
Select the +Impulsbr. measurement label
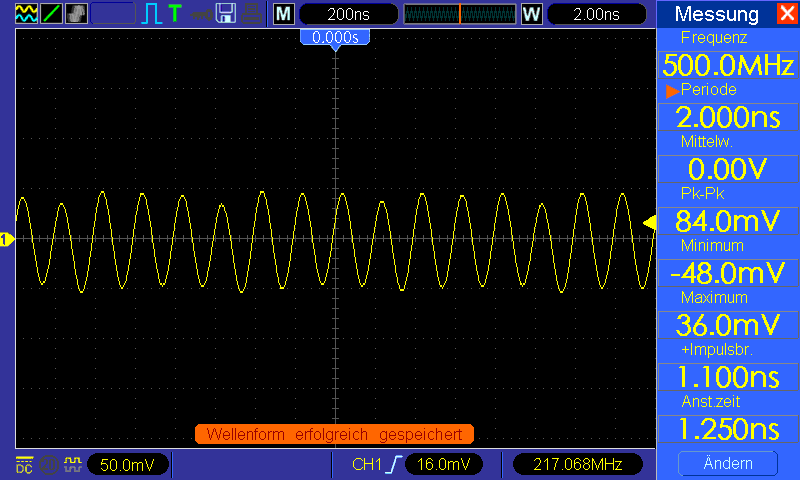pyautogui.click(x=717, y=350)
